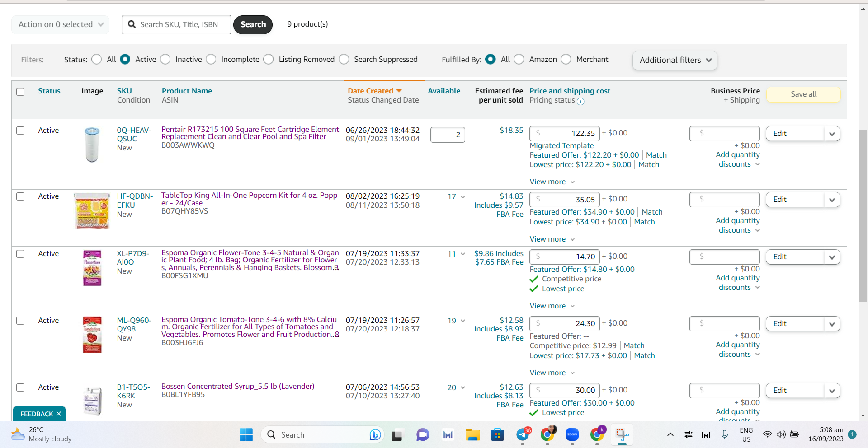Open the Espoma Tomato-Tone product link
The width and height of the screenshot is (868, 448).
(250, 327)
